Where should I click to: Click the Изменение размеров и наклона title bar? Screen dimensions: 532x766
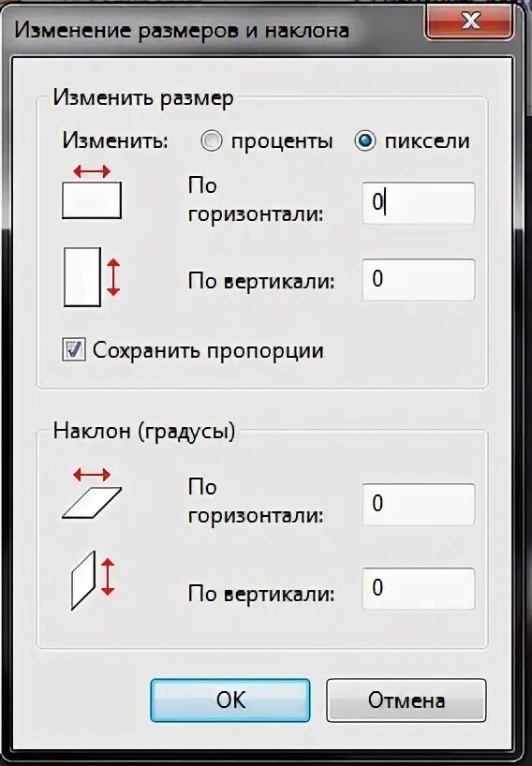182,31
